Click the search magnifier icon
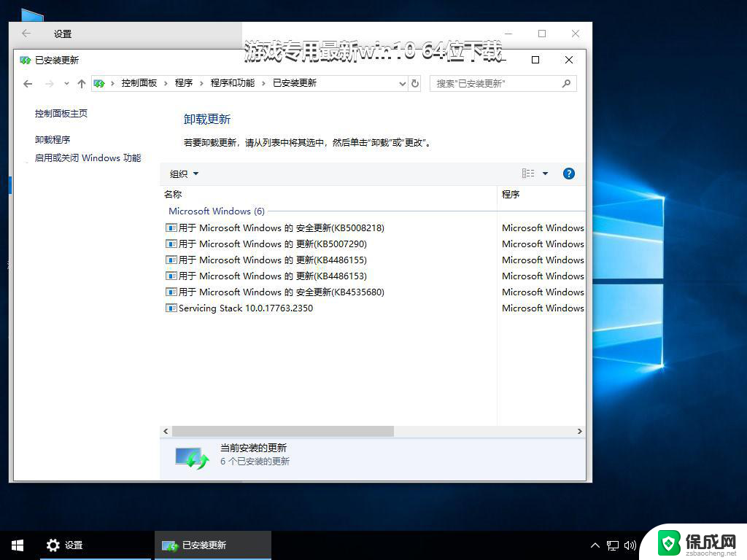This screenshot has width=747, height=560. click(x=566, y=84)
